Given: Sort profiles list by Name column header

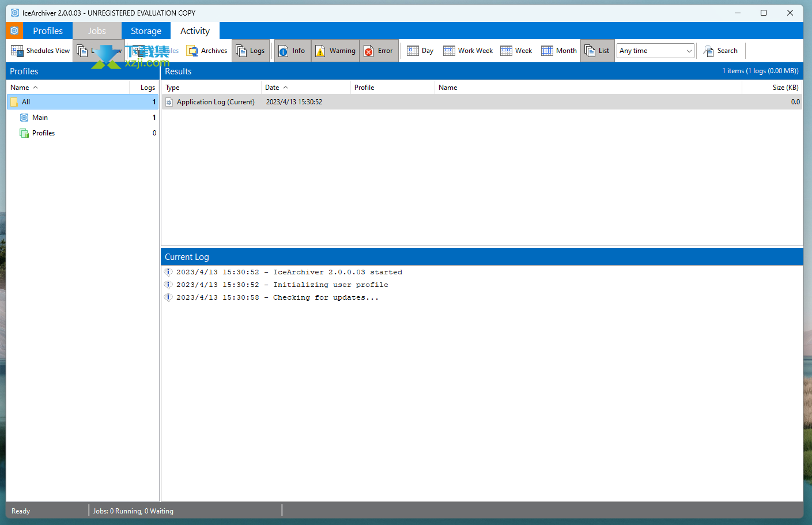Looking at the screenshot, I should pos(68,88).
